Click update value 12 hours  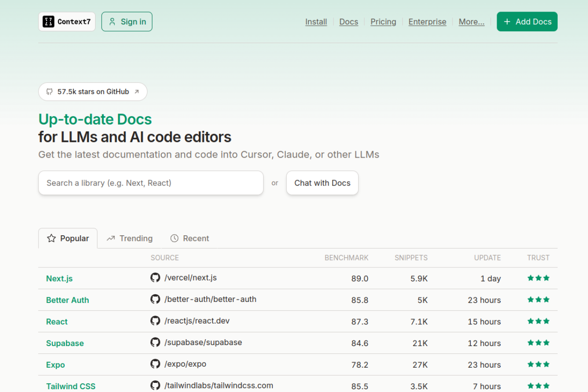(x=484, y=343)
